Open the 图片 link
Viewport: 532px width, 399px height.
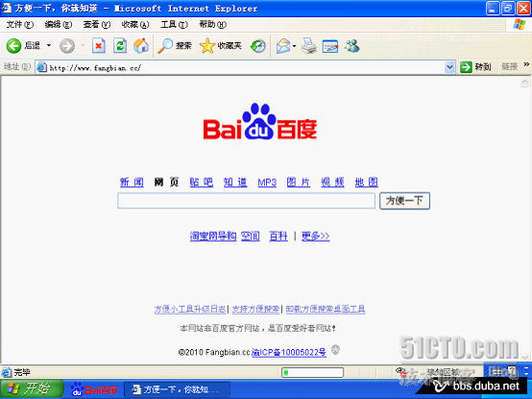[299, 182]
